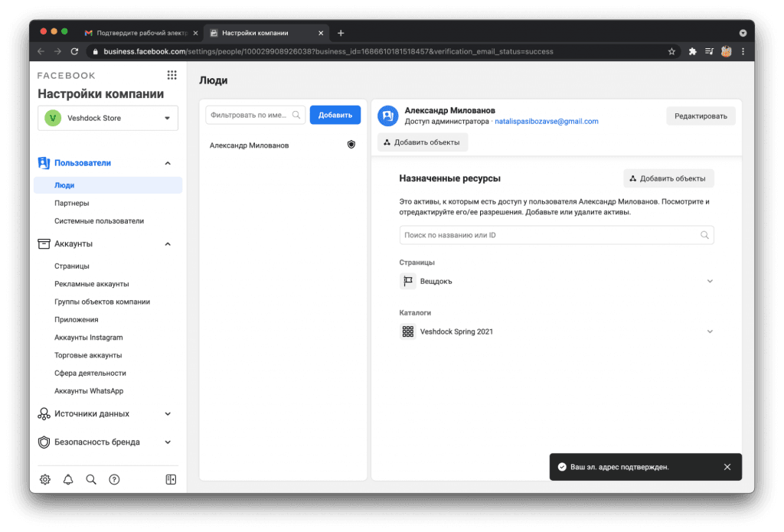Screen dimensions: 784x532
Task: Click the sidebar search magnifier icon
Action: pyautogui.click(x=91, y=479)
